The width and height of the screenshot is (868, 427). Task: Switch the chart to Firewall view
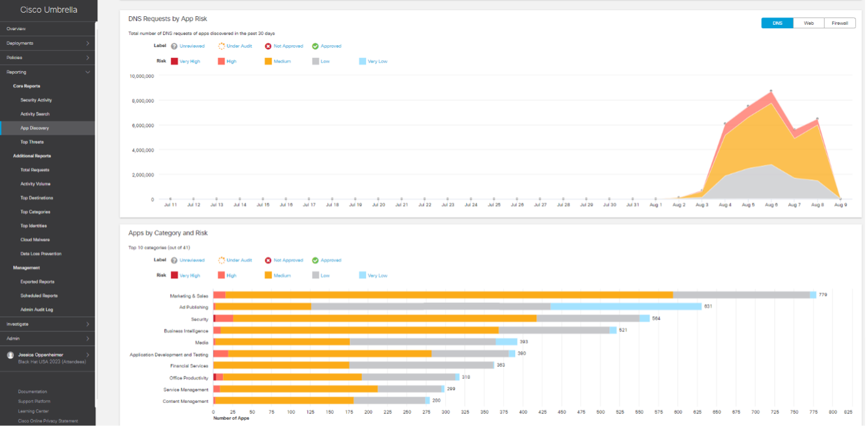[x=840, y=23]
